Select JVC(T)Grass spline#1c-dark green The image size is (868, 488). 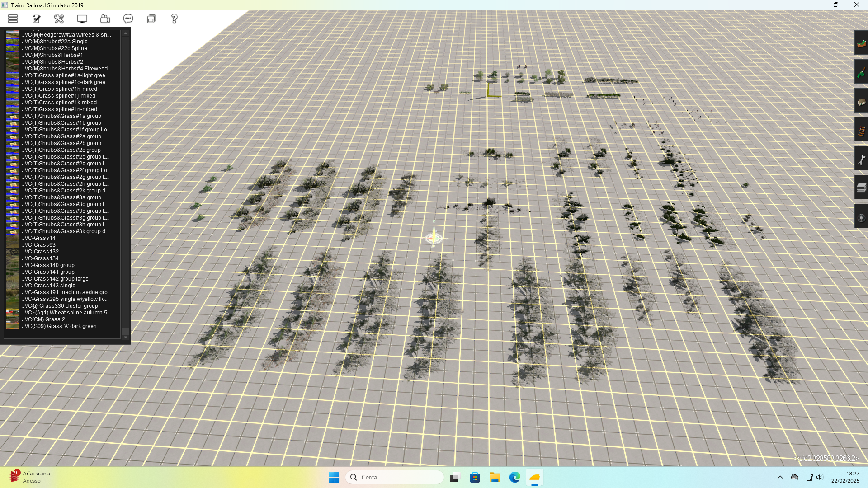coord(66,82)
